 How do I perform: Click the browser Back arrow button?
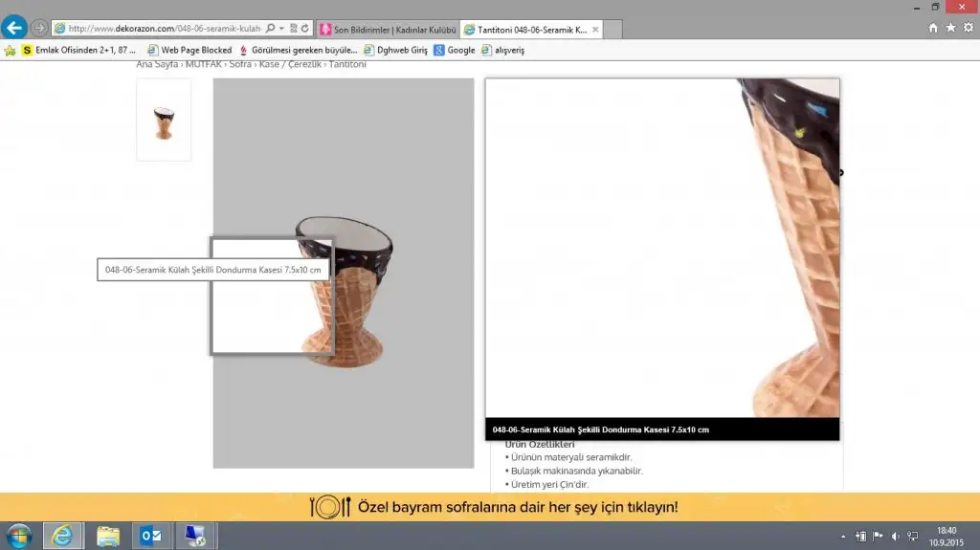[14, 28]
